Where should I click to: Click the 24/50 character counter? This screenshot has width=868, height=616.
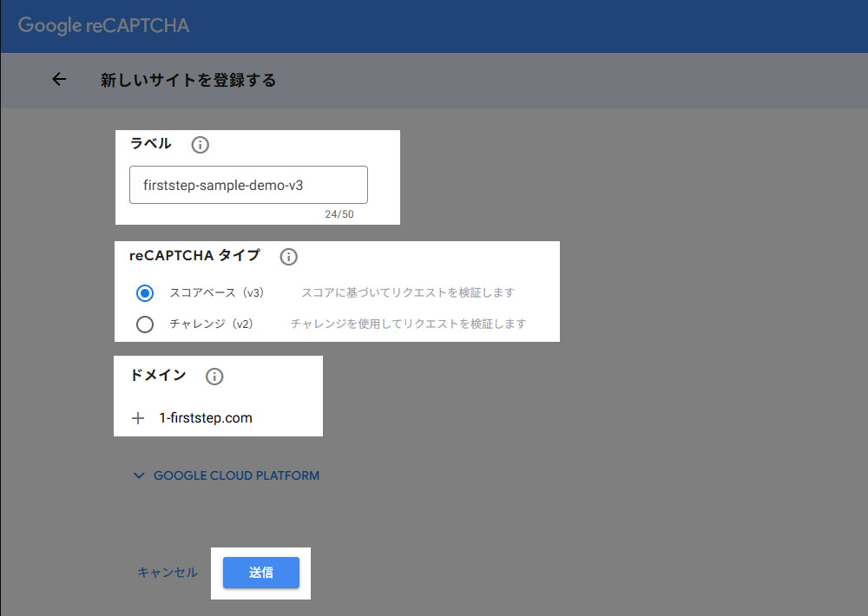tap(339, 213)
